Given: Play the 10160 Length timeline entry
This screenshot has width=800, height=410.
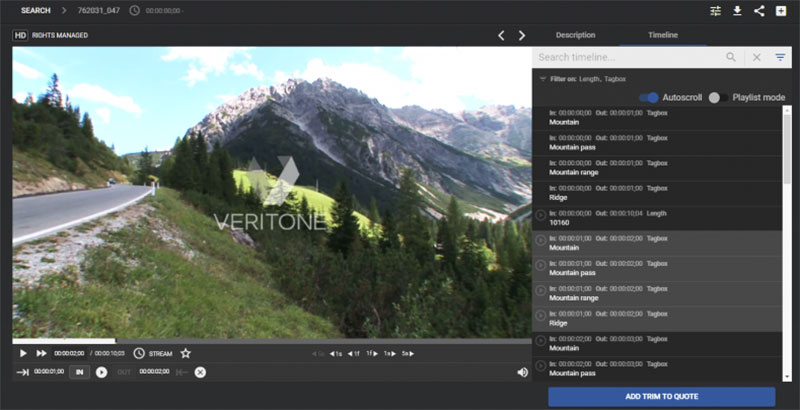Looking at the screenshot, I should coord(541,215).
